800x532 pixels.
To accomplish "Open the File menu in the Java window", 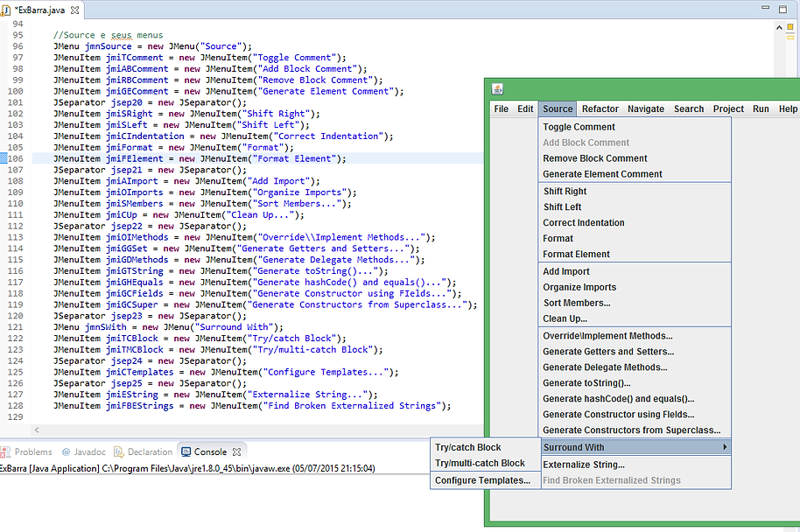I will tap(501, 108).
